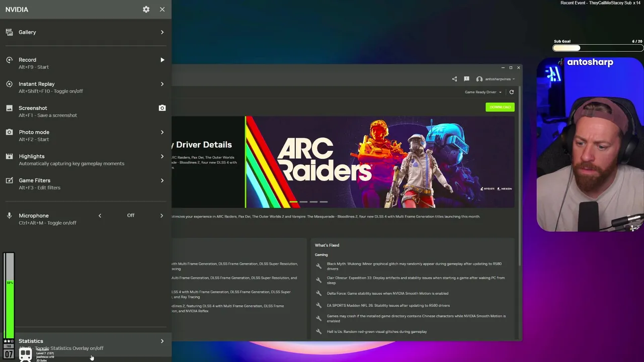Viewport: 644px width, 362px height.
Task: Select the first banner carousel indicator
Action: pyautogui.click(x=294, y=202)
